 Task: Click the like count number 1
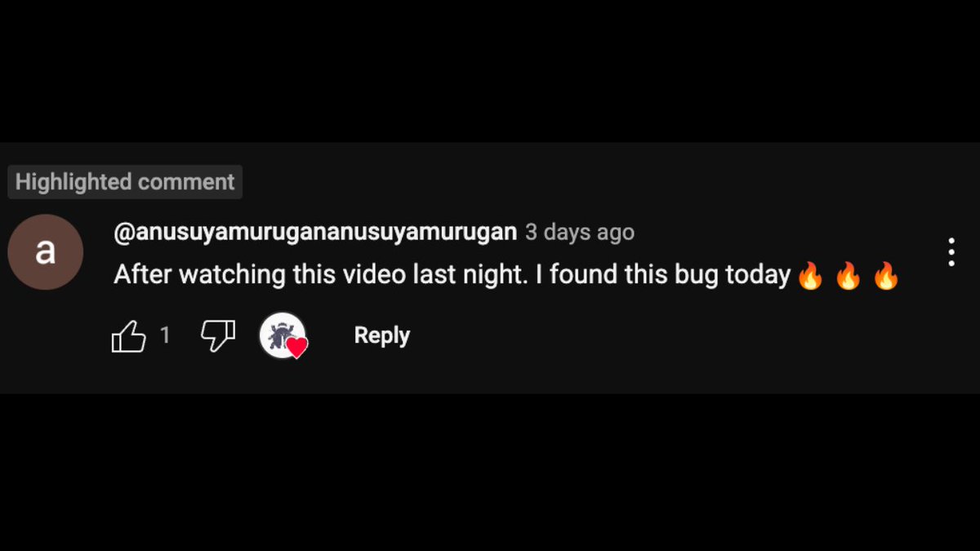pos(165,335)
